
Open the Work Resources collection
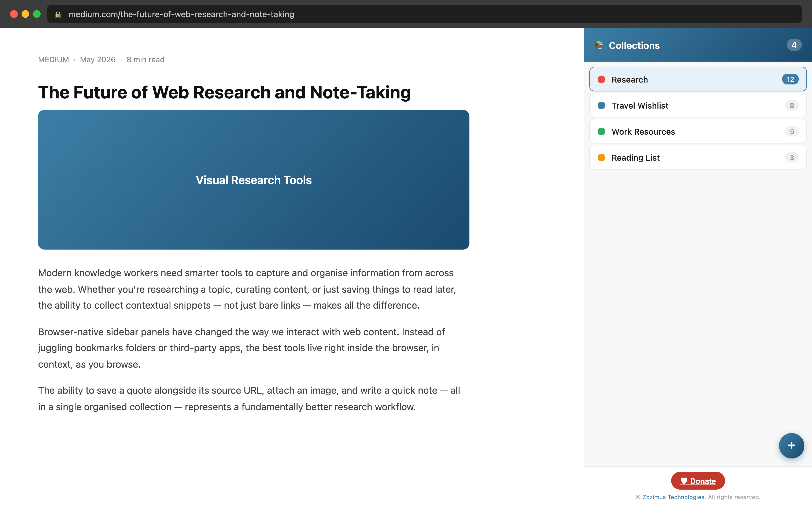click(698, 131)
